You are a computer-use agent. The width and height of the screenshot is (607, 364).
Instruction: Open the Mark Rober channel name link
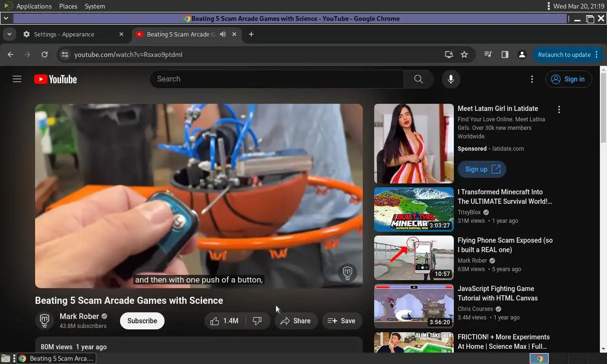(x=79, y=316)
